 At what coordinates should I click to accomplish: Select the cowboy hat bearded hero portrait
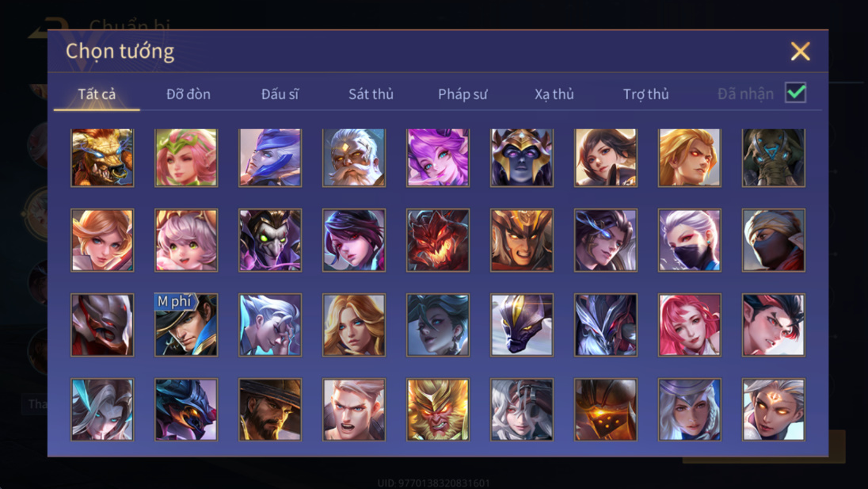point(270,410)
